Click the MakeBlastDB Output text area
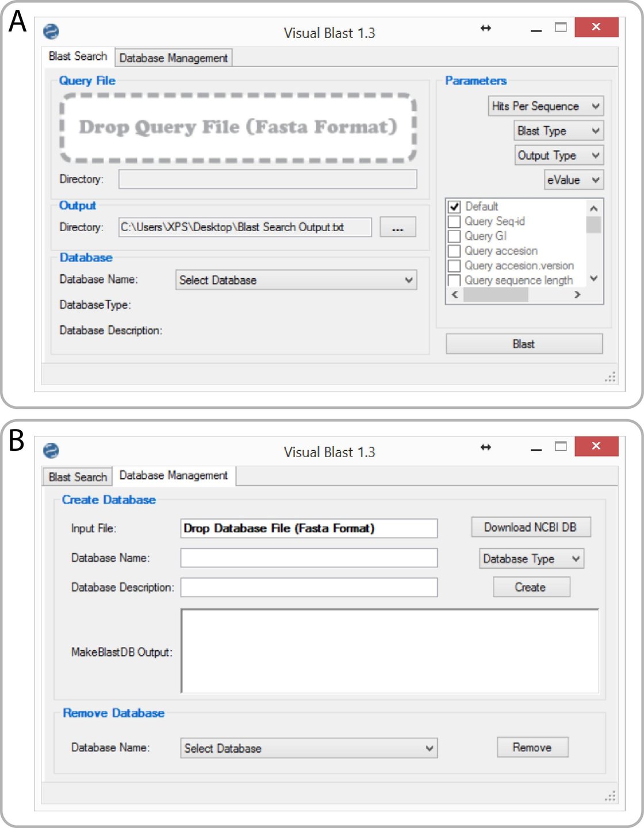644x828 pixels. pos(390,651)
